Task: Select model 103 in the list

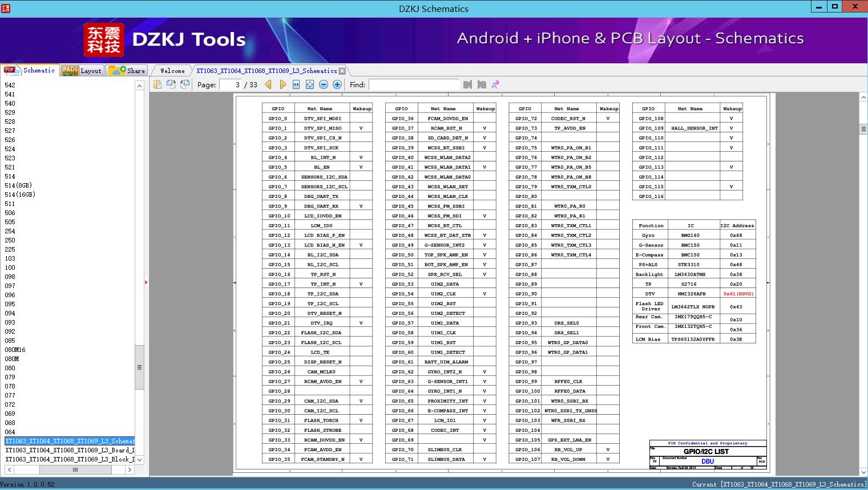Action: click(10, 258)
